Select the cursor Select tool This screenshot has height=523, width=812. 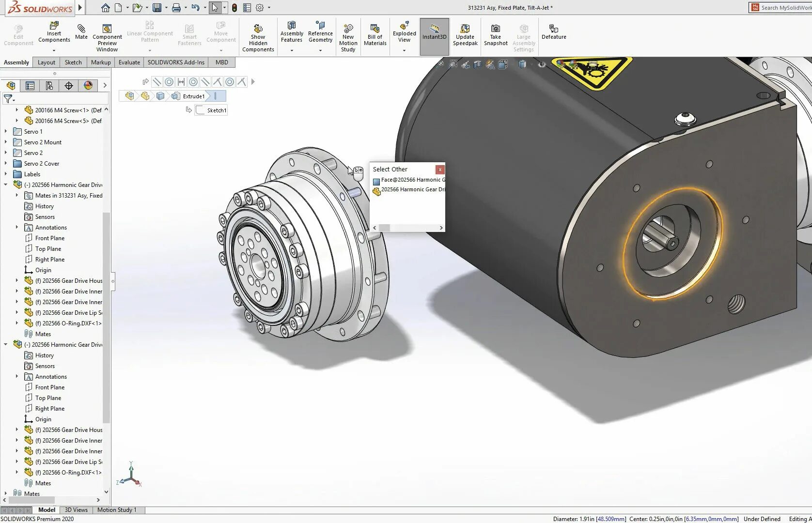(x=215, y=8)
